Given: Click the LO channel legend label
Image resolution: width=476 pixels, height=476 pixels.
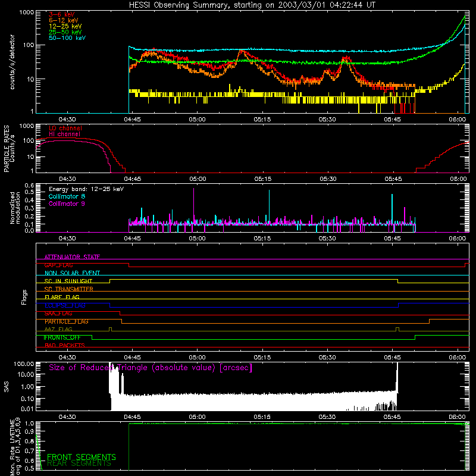Looking at the screenshot, I should coord(65,128).
